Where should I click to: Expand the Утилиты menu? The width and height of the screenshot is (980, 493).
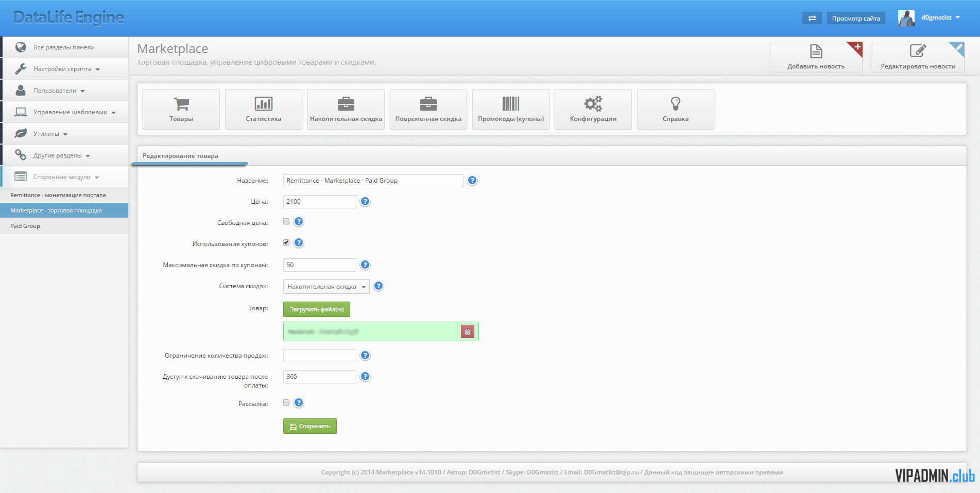[x=65, y=134]
